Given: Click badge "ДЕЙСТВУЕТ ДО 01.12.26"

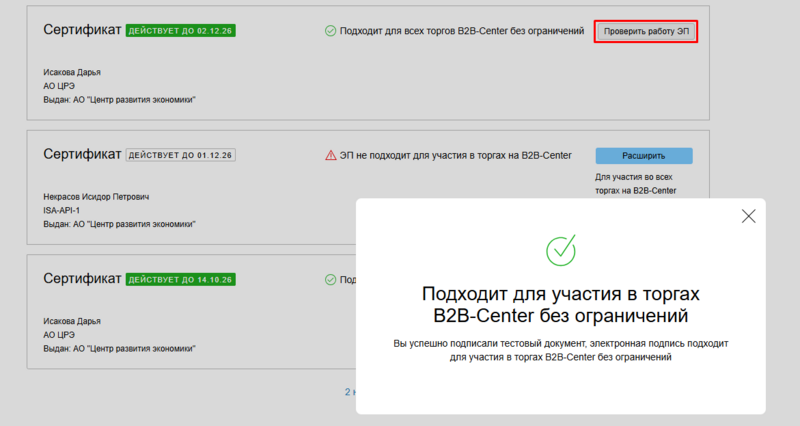Looking at the screenshot, I should coord(181,155).
